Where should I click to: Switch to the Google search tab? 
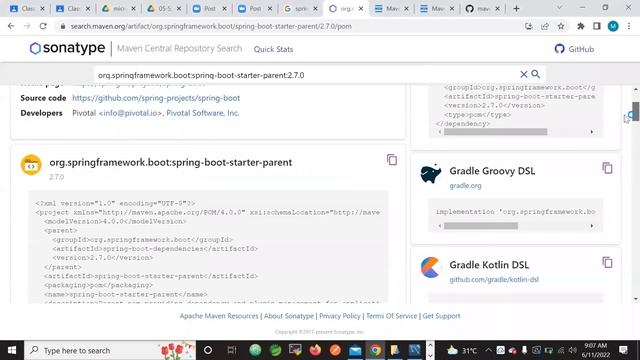coord(301,9)
